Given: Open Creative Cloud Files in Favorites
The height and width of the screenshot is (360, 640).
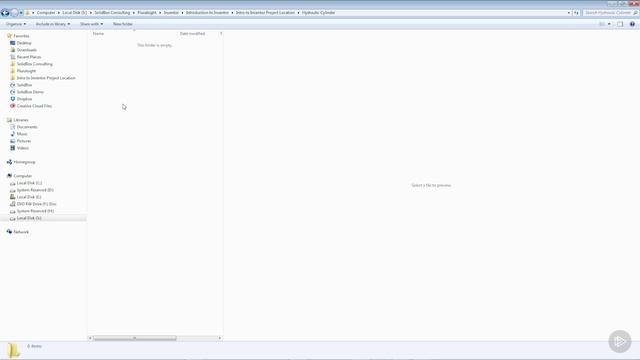Looking at the screenshot, I should [34, 106].
